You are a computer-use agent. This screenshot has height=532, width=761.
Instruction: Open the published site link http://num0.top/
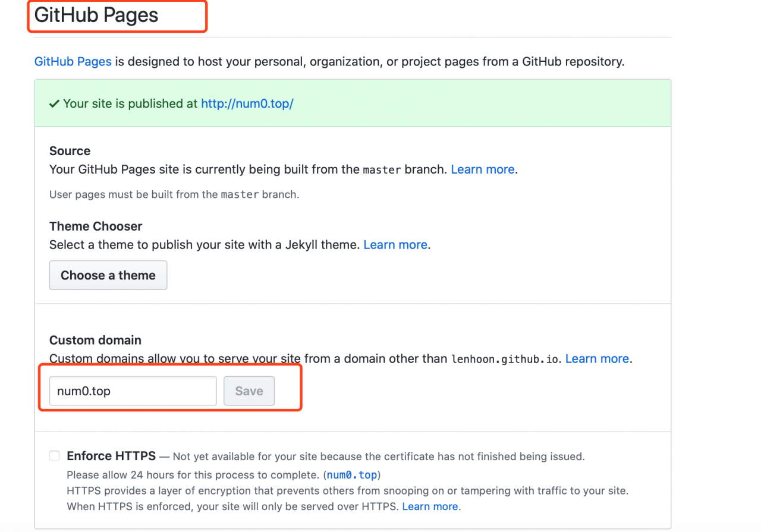pyautogui.click(x=247, y=103)
